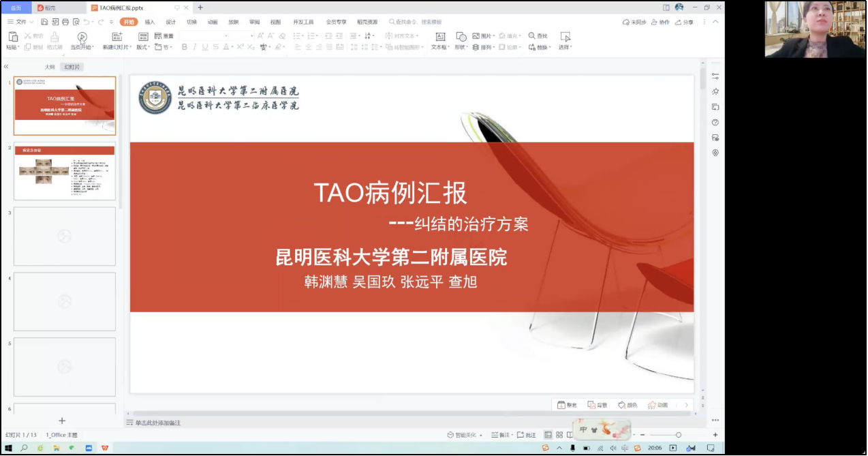This screenshot has height=456, width=868.
Task: Click the play from current slide icon
Action: point(82,37)
